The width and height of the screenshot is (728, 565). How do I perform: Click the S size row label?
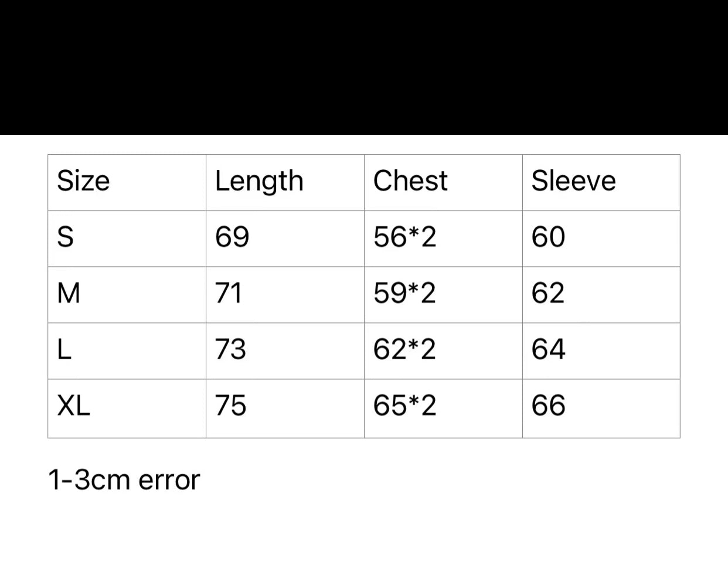pyautogui.click(x=66, y=237)
